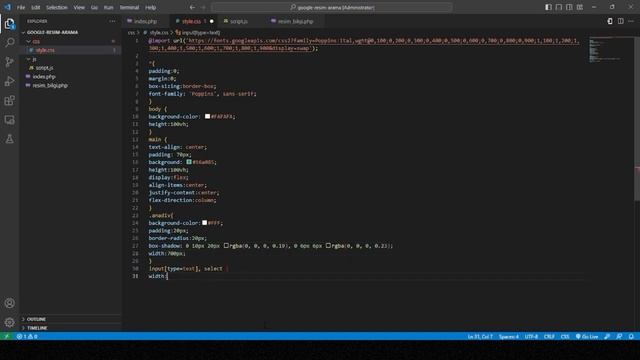Go back with the left arrow
Screen dimensions: 640x360
192,7
